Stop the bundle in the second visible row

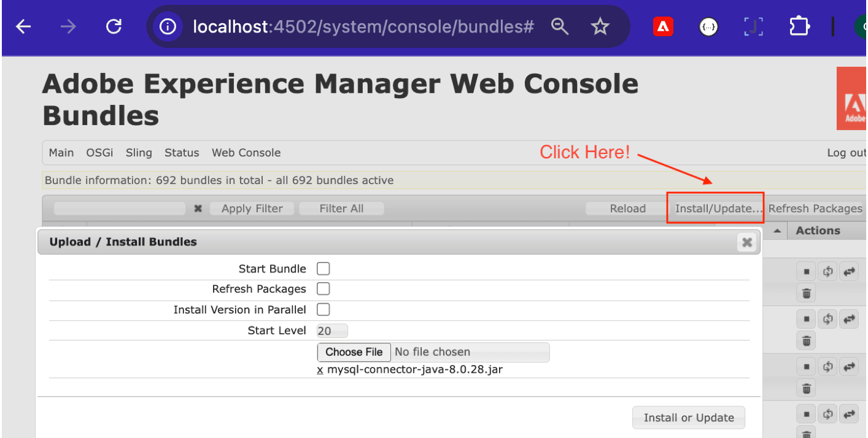pos(807,318)
